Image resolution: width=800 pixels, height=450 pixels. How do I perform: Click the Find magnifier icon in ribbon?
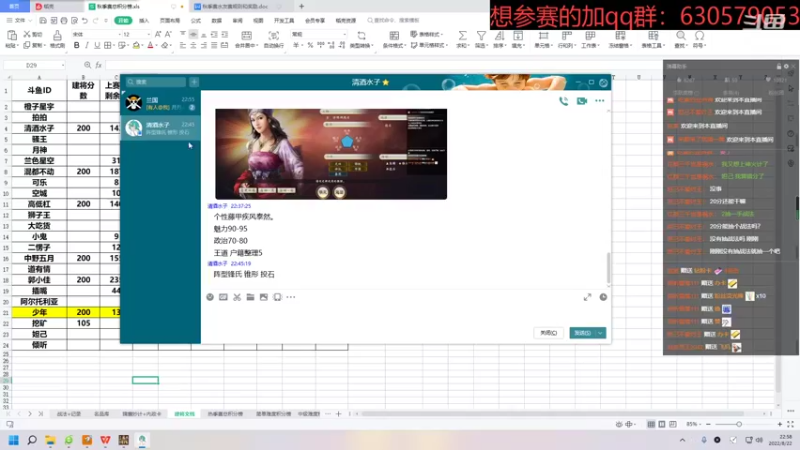[x=681, y=36]
